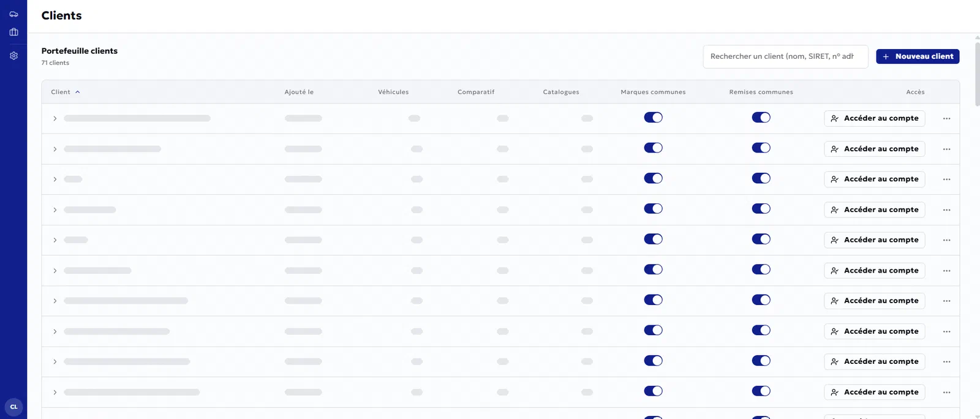
Task: Open the ellipsis menu of the eighth client row
Action: (x=946, y=331)
